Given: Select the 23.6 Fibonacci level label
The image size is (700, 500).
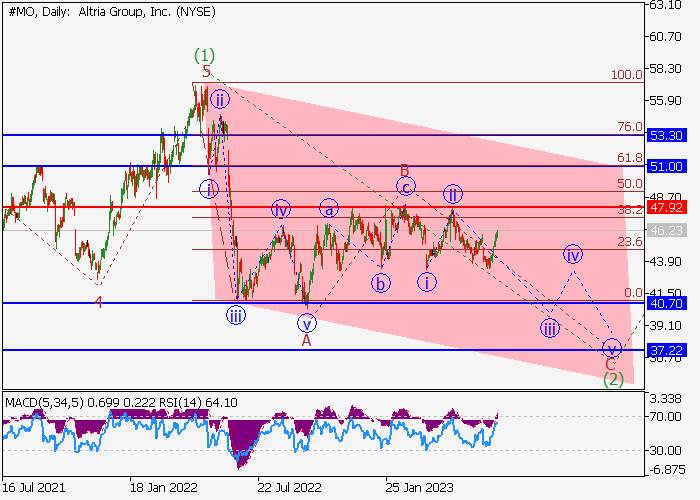Looking at the screenshot, I should (x=630, y=242).
